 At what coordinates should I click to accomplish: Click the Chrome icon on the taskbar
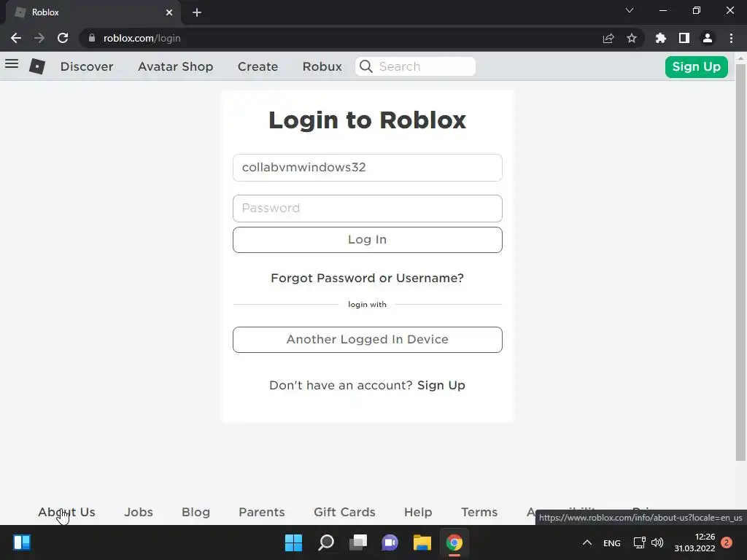454,542
